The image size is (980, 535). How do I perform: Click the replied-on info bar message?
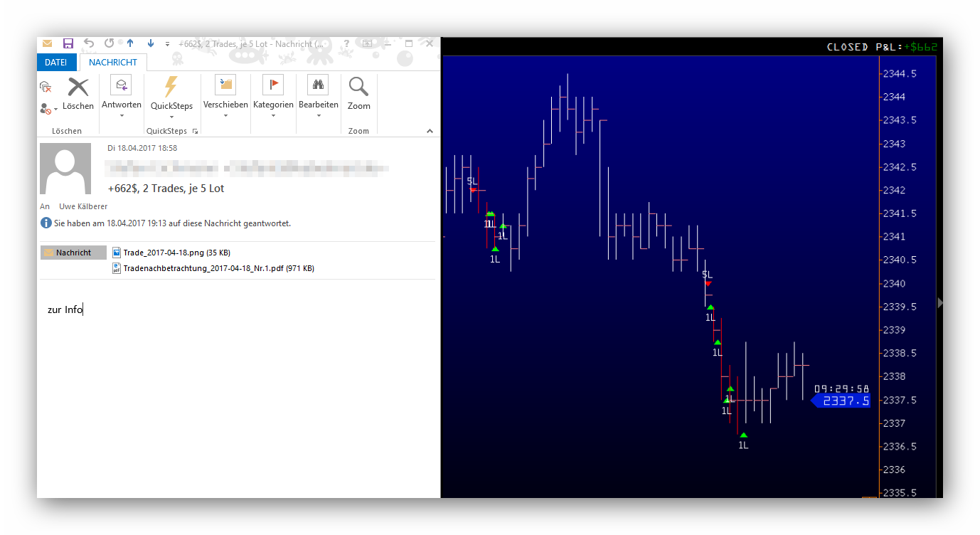(172, 223)
